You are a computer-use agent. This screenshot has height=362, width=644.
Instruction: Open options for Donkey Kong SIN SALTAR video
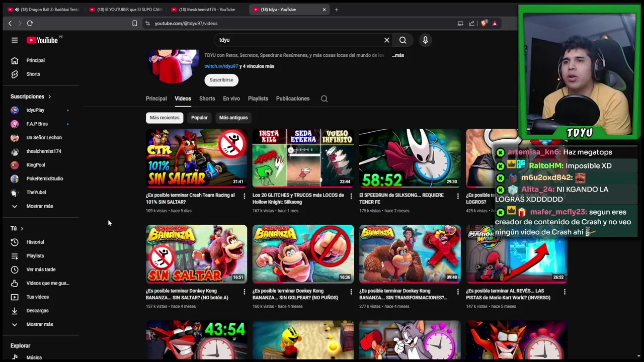245,292
